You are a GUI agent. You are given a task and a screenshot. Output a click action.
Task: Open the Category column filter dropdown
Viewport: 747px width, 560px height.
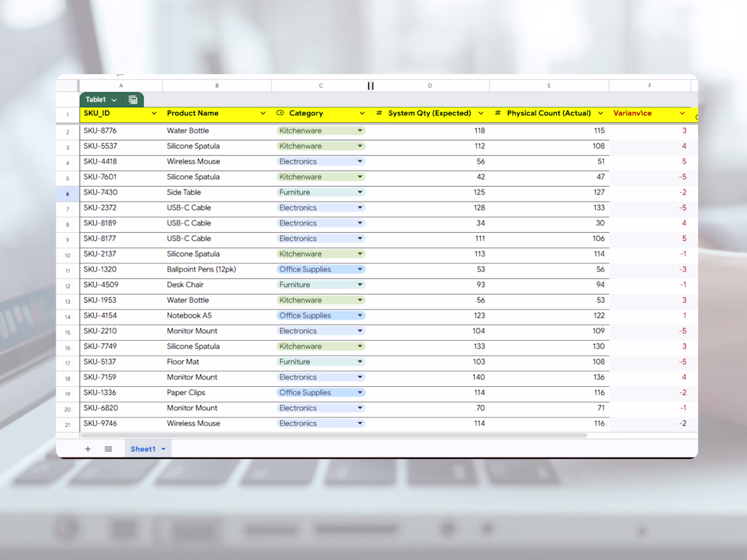pyautogui.click(x=362, y=113)
